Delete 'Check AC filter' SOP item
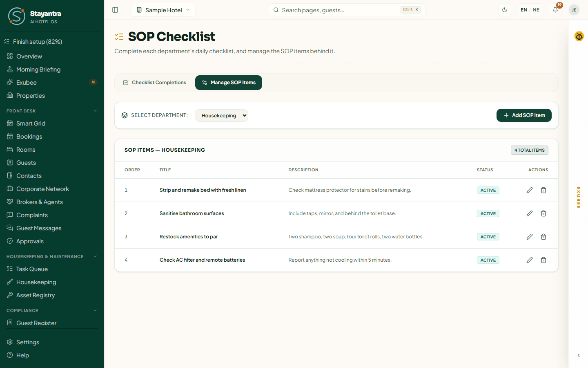Viewport: 588px width, 368px height. [x=543, y=260]
